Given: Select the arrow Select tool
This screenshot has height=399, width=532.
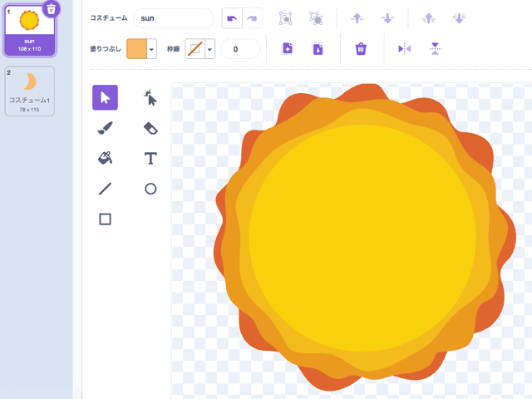Looking at the screenshot, I should coord(105,98).
